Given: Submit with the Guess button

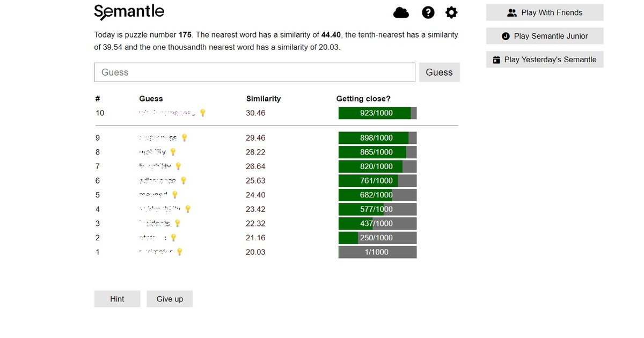Looking at the screenshot, I should 440,72.
